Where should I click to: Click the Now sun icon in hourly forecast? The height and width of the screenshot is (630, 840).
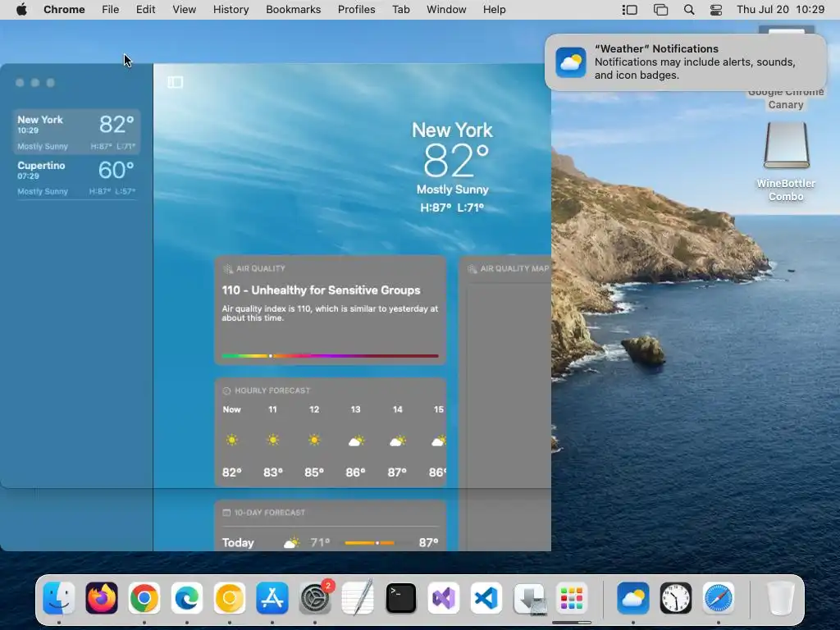pos(231,441)
